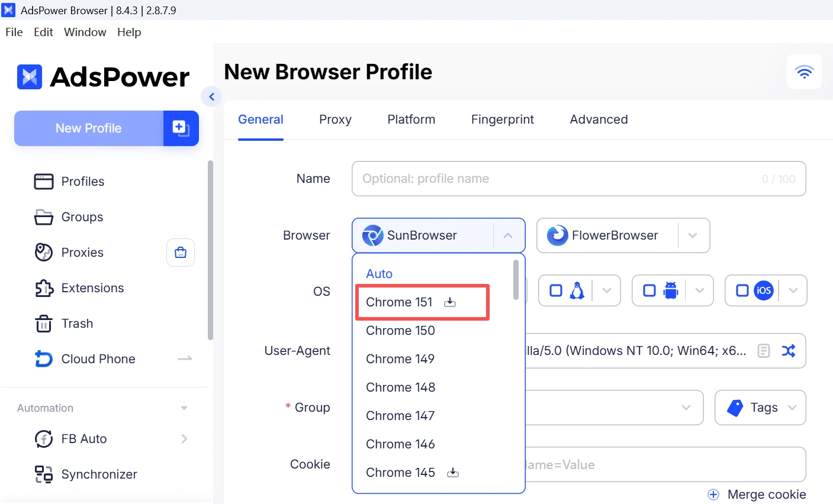Screen dimensions: 833x504
Task: Collapse the SunBrowser version dropdown
Action: click(508, 235)
